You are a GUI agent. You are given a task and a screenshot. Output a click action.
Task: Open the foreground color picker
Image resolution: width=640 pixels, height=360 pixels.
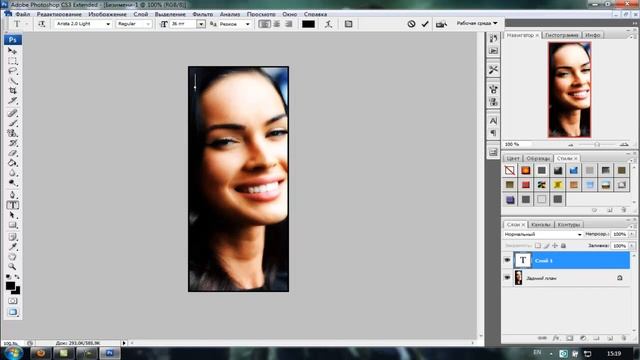[x=10, y=286]
